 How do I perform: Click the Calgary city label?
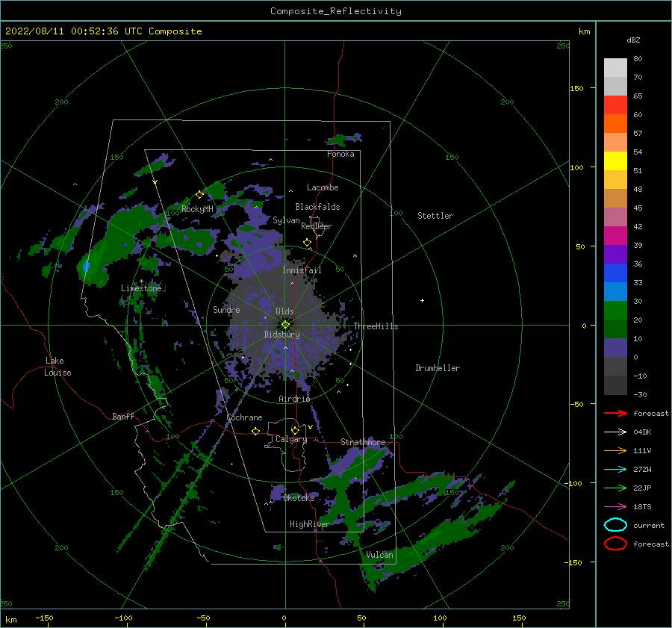pyautogui.click(x=291, y=439)
